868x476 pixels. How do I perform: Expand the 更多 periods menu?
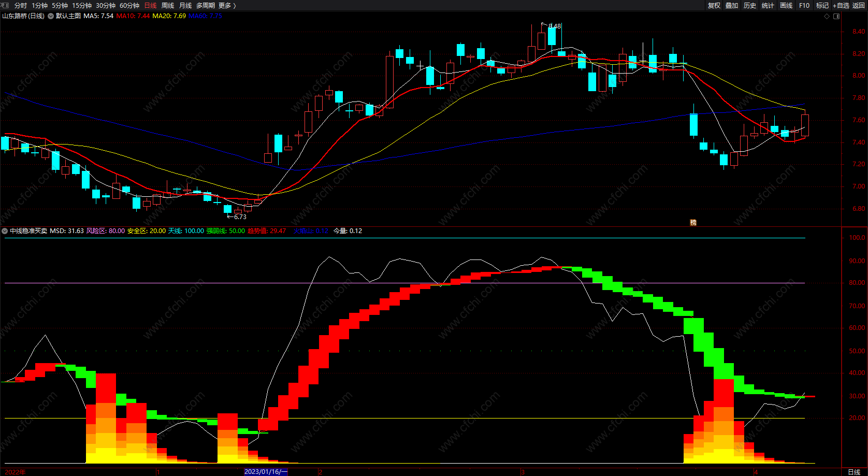pyautogui.click(x=227, y=5)
